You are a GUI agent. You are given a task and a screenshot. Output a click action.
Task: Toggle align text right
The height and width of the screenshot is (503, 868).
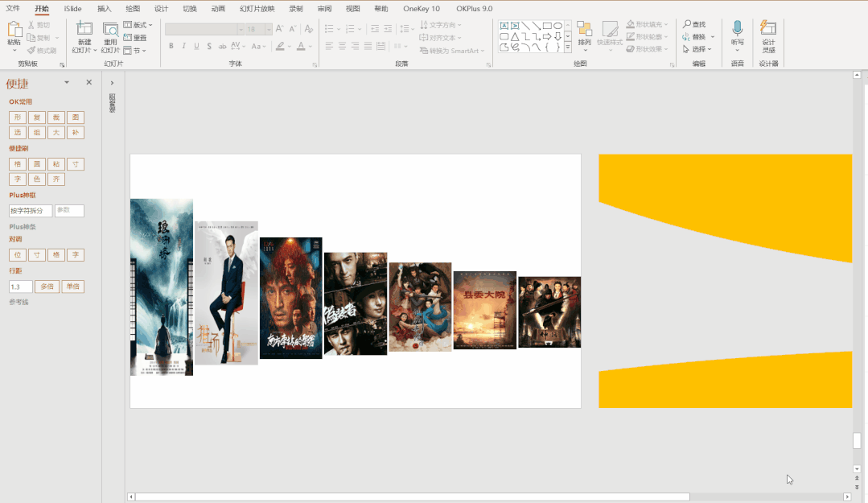355,46
